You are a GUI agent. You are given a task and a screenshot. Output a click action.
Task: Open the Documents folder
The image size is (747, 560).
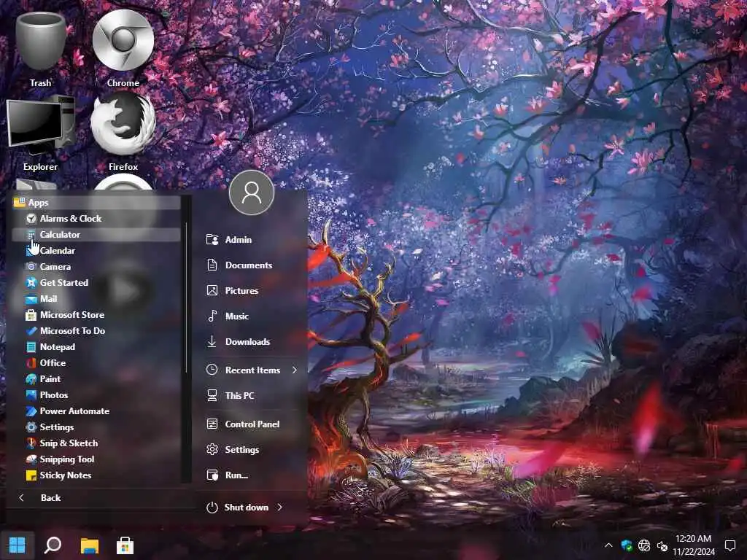[252, 265]
